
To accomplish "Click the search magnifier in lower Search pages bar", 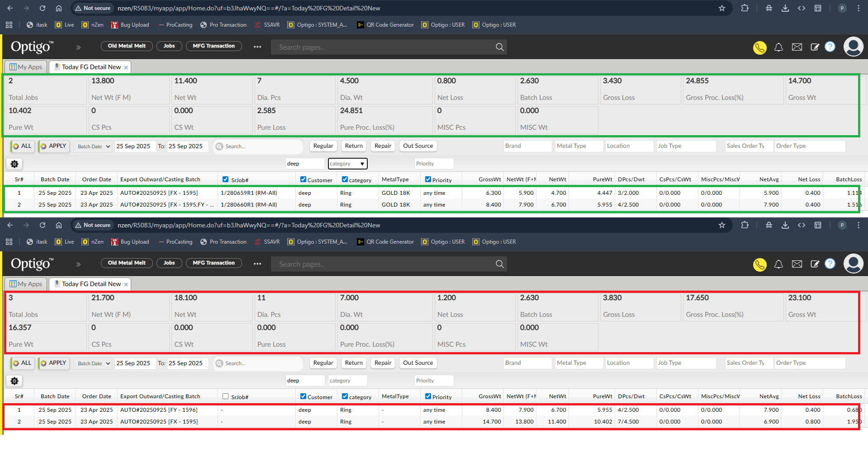I will coord(499,264).
